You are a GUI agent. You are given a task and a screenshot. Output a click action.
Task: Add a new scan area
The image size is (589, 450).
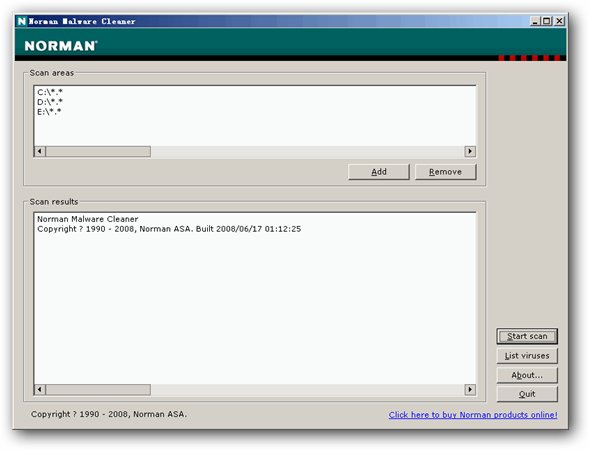point(379,172)
